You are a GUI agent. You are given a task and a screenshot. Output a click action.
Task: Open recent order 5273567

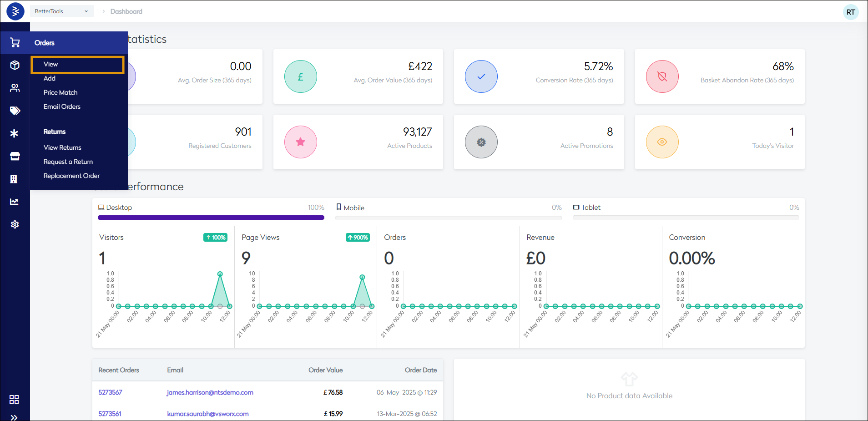pos(110,392)
